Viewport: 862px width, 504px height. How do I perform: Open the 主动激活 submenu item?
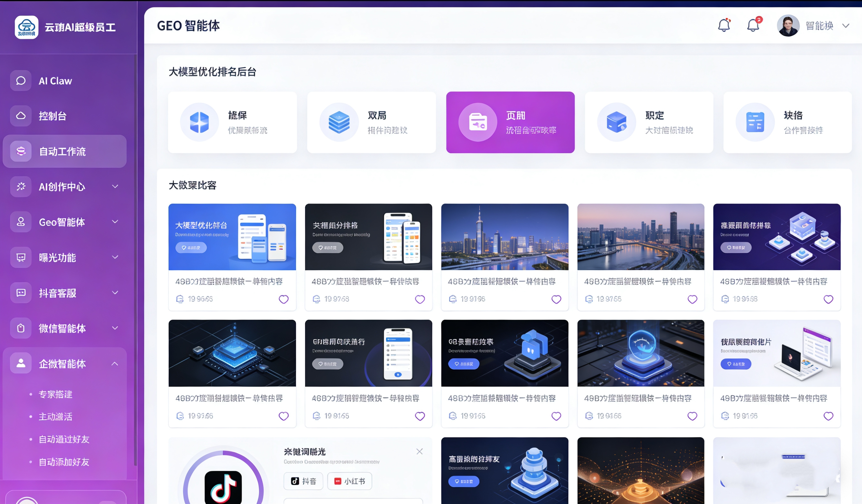55,417
